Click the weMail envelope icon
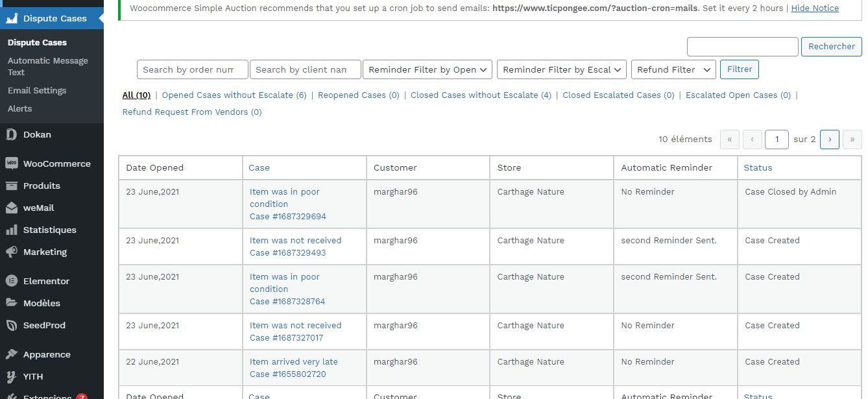Screen dimensions: 868x399 click(x=11, y=208)
